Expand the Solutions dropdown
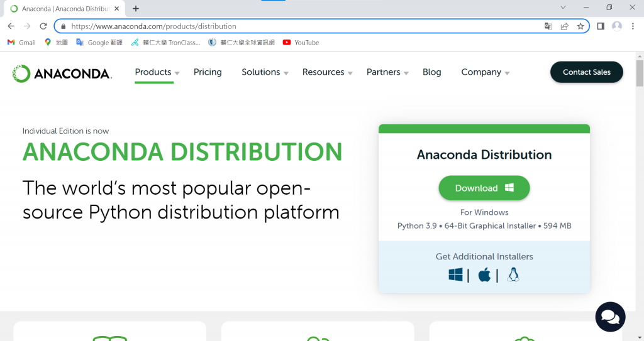This screenshot has width=644, height=341. coord(265,72)
